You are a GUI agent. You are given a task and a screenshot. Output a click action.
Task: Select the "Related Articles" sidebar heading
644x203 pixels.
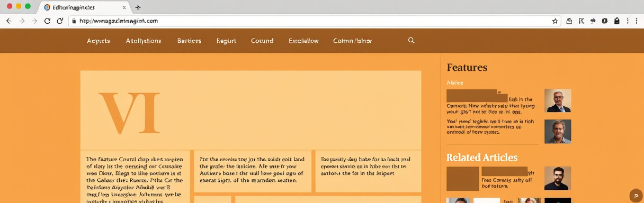click(482, 158)
